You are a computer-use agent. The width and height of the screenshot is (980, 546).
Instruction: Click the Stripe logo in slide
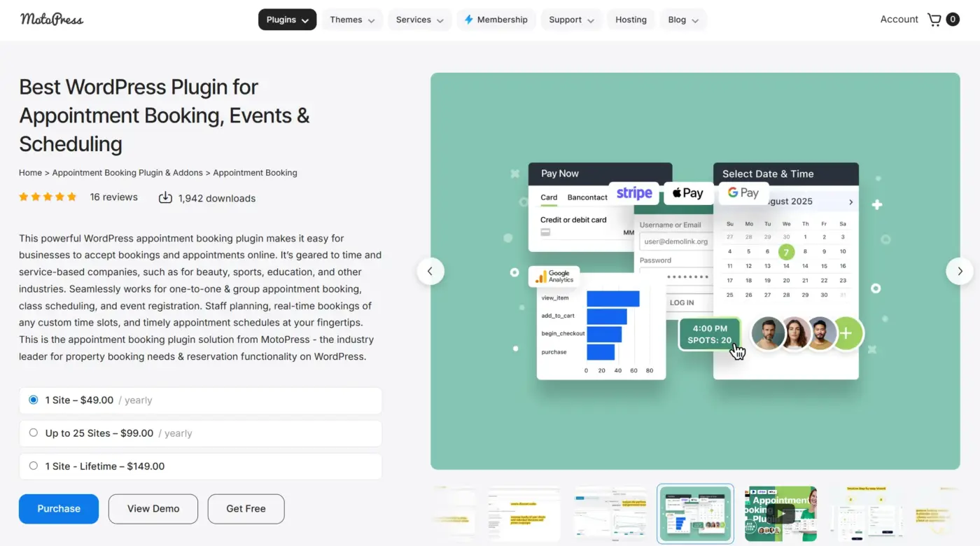[x=634, y=193]
